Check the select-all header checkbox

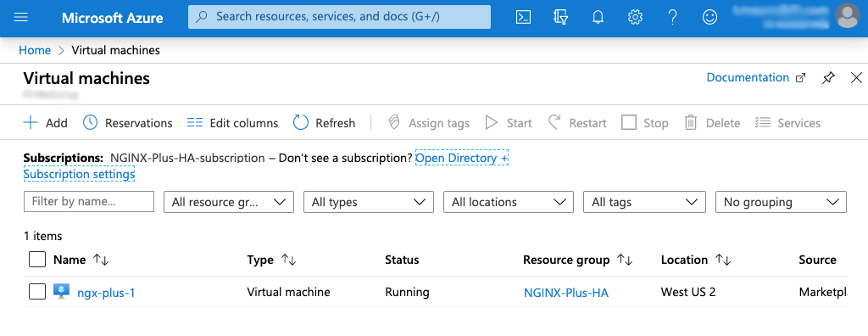coord(37,260)
